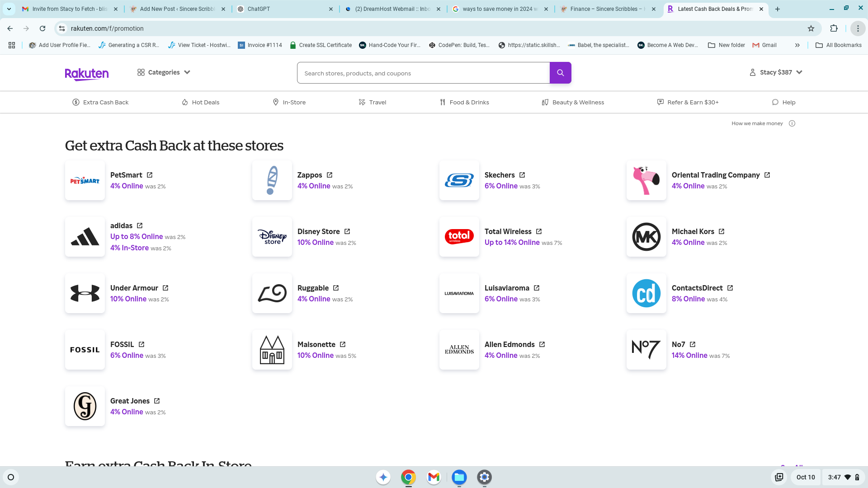Open Settings gear from the shelf
868x488 pixels.
coord(485,477)
